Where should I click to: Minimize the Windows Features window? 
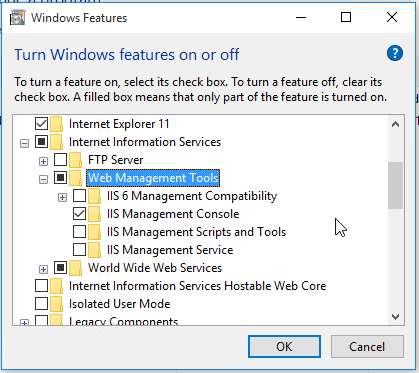click(301, 17)
